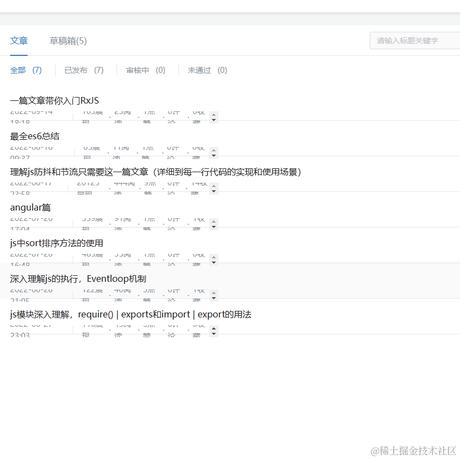Image resolution: width=460 pixels, height=460 pixels.
Task: Open article 最全es6总结
Action: pyautogui.click(x=35, y=136)
